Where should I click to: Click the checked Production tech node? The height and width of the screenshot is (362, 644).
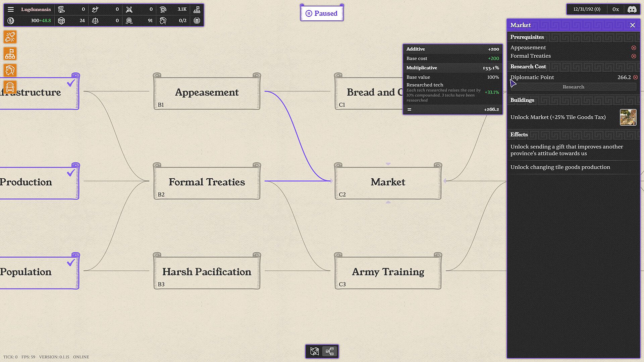pos(37,182)
